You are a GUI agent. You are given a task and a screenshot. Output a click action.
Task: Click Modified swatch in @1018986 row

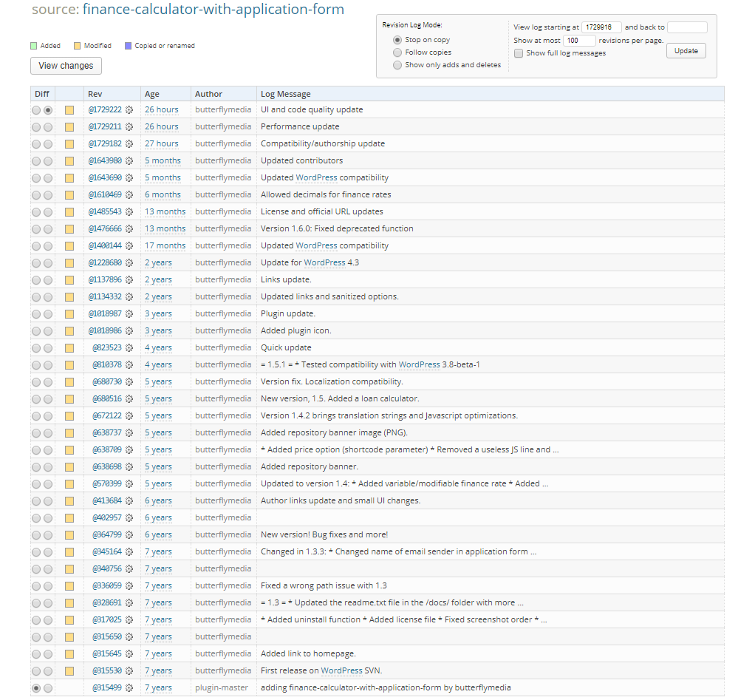pos(69,331)
